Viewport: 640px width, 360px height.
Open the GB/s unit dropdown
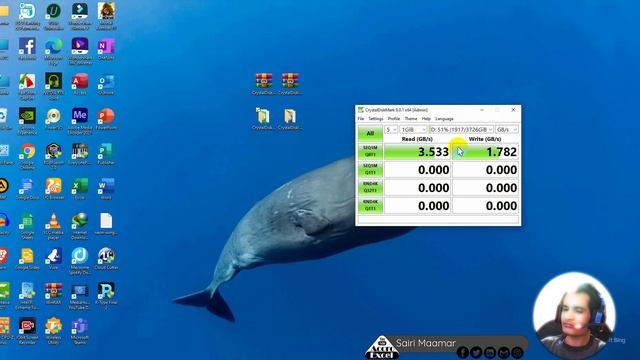pyautogui.click(x=507, y=129)
